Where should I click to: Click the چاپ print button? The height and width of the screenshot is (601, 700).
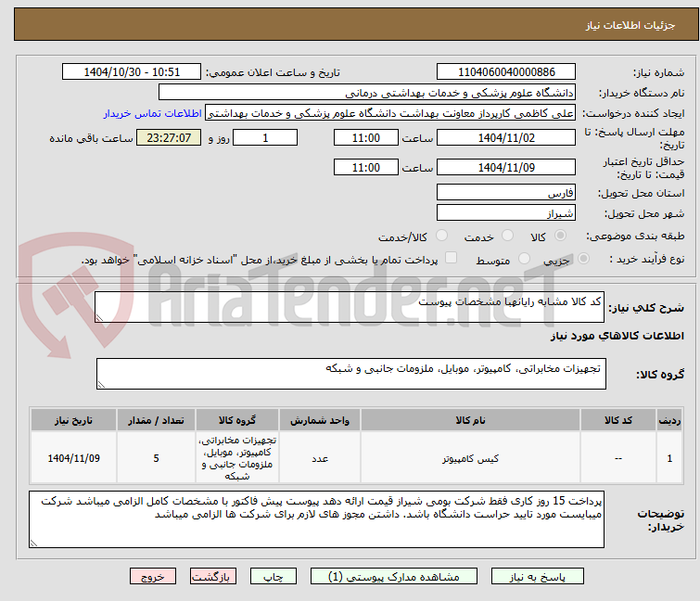click(273, 577)
